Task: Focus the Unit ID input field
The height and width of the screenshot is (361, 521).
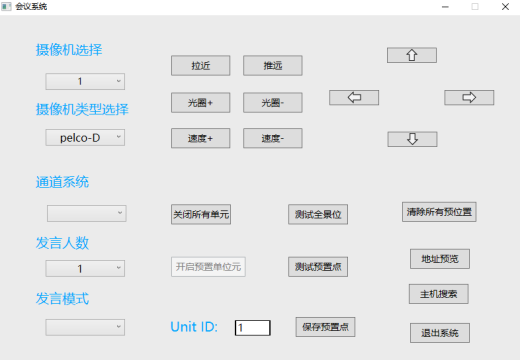Action: (x=253, y=328)
